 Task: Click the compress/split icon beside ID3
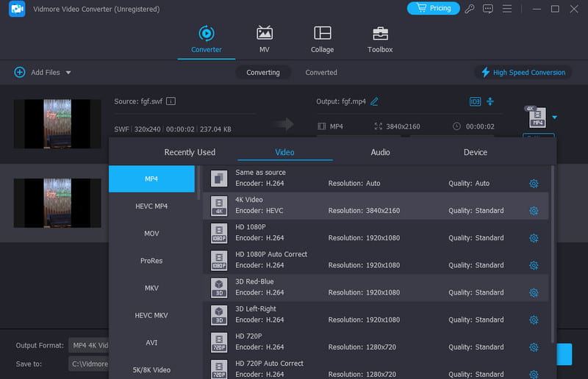[x=490, y=101]
